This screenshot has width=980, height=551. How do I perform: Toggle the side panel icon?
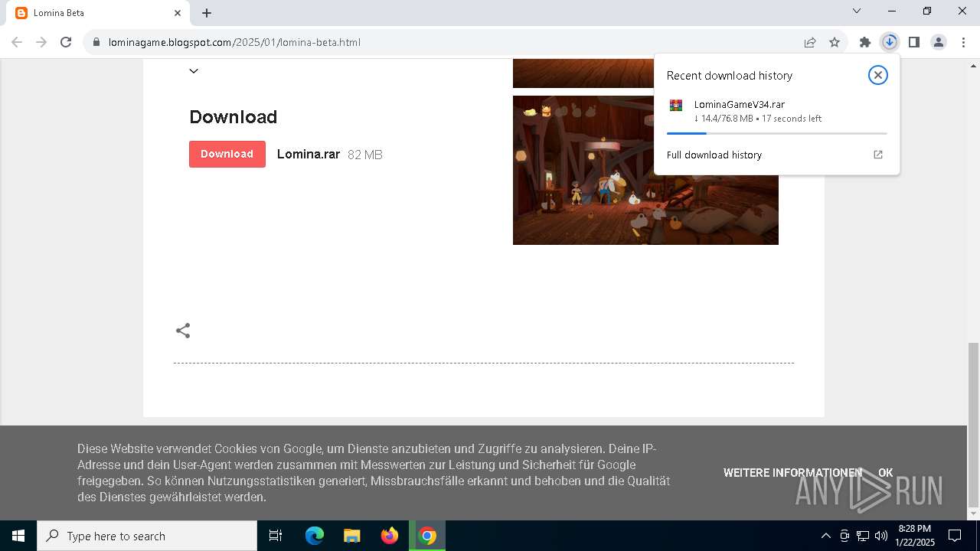tap(913, 42)
